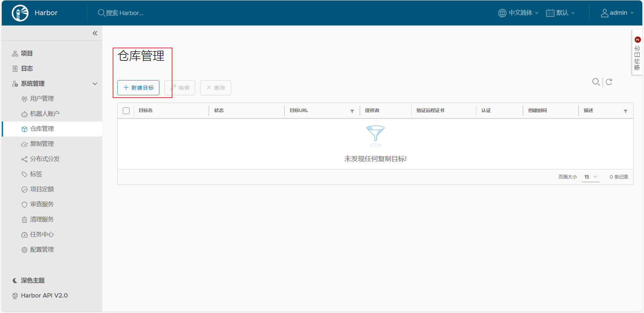Open 标签 page
644x313 pixels.
click(x=36, y=174)
